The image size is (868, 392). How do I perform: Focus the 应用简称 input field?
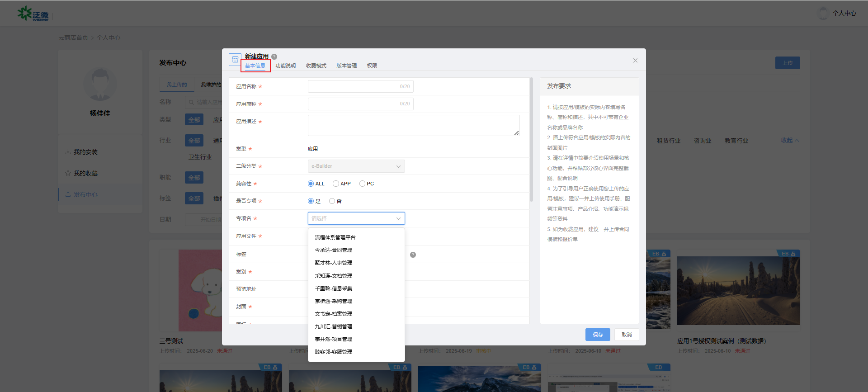[361, 104]
